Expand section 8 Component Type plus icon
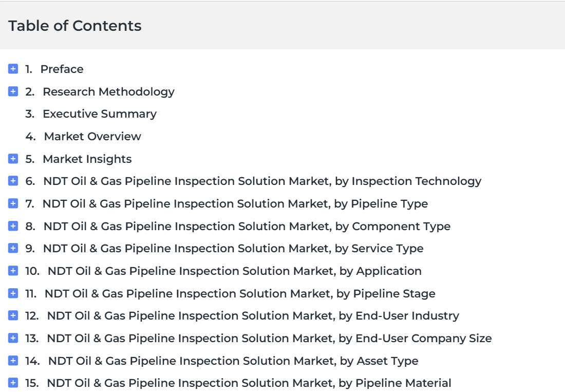This screenshot has height=392, width=565. coord(13,226)
